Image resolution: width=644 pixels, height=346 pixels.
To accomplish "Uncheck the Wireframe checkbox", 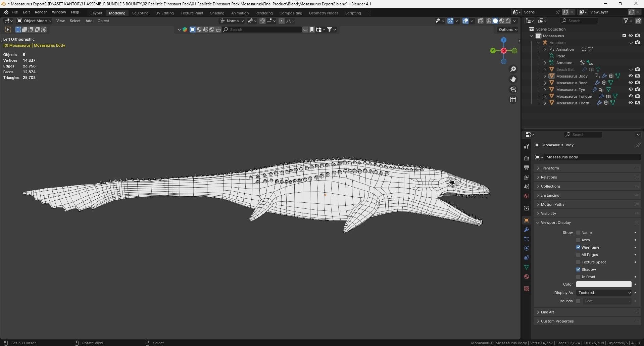I will coord(578,247).
